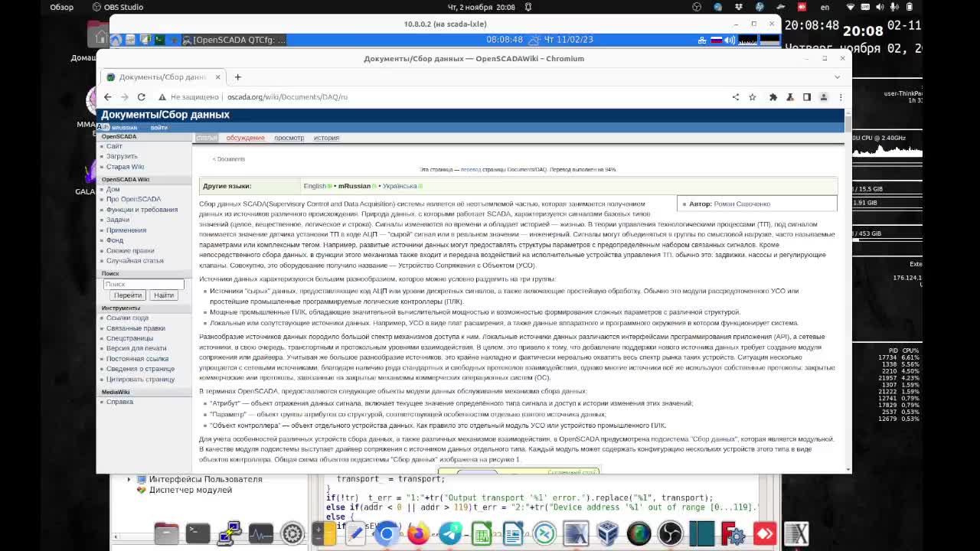Open the Chromium three-dot menu

pyautogui.click(x=840, y=97)
